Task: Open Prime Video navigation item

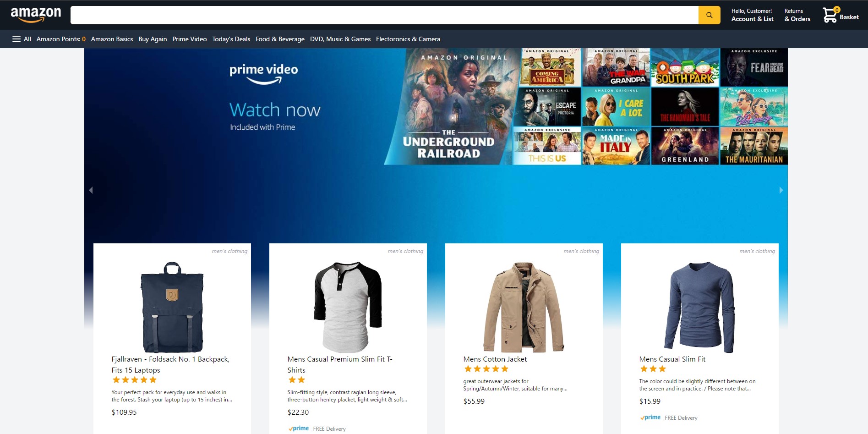Action: tap(190, 39)
